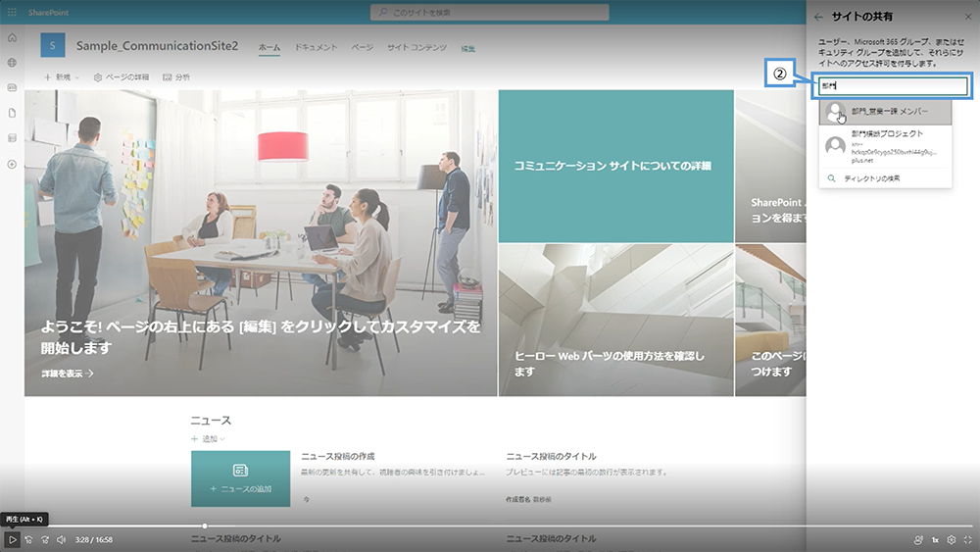
Task: Toggle video fullscreen icon
Action: pyautogui.click(x=968, y=539)
